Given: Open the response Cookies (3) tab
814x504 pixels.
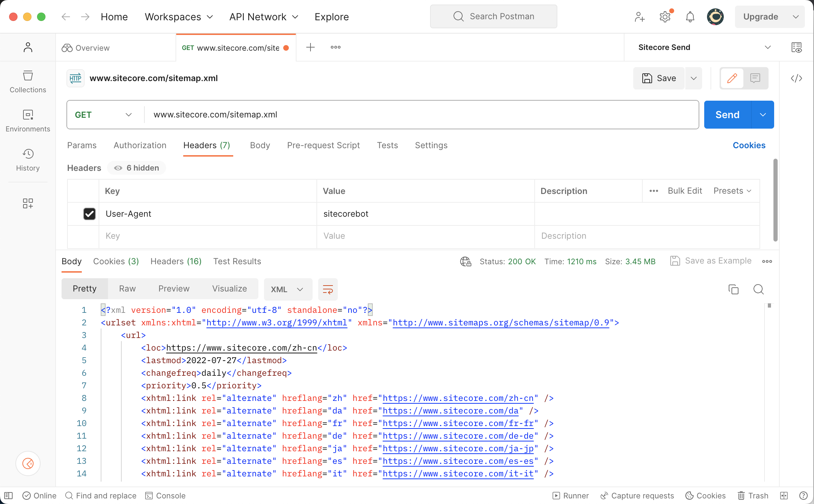Looking at the screenshot, I should pyautogui.click(x=116, y=261).
